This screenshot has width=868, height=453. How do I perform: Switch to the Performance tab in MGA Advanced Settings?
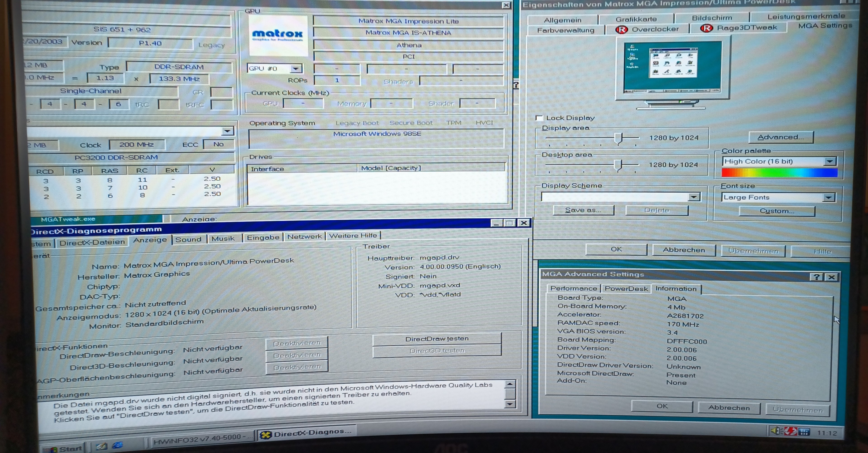click(573, 288)
